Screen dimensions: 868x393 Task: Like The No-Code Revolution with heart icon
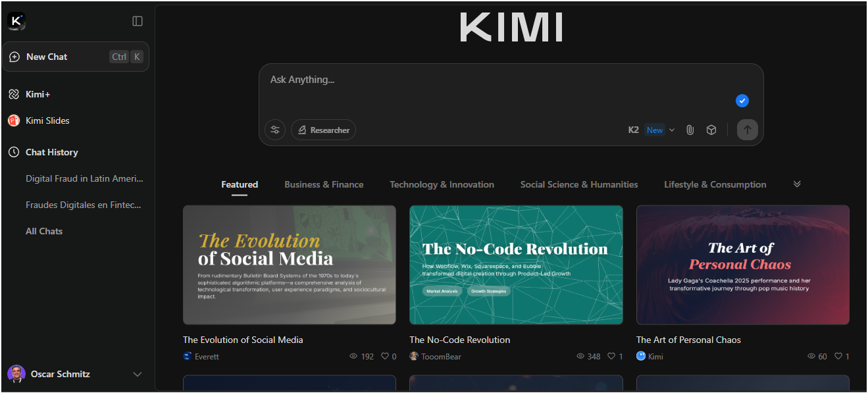click(x=611, y=356)
